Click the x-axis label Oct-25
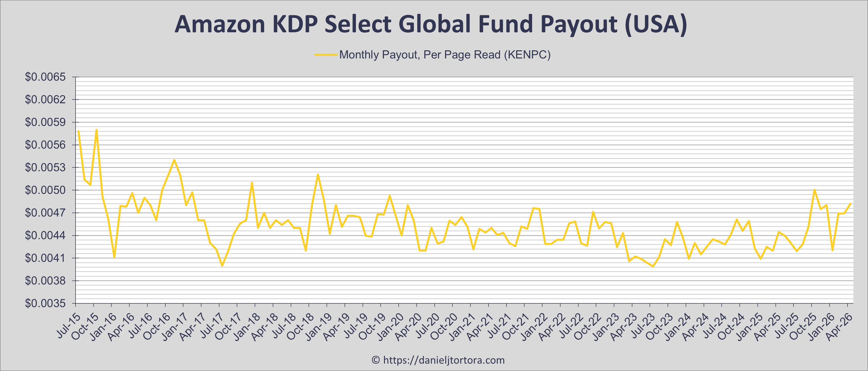Viewport: 868px width, 371px height. click(803, 327)
